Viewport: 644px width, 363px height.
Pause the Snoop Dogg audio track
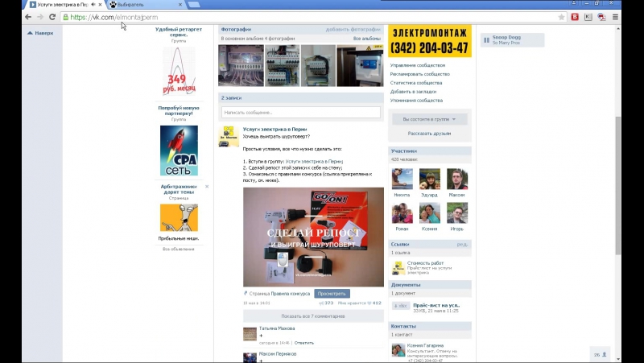(x=486, y=40)
